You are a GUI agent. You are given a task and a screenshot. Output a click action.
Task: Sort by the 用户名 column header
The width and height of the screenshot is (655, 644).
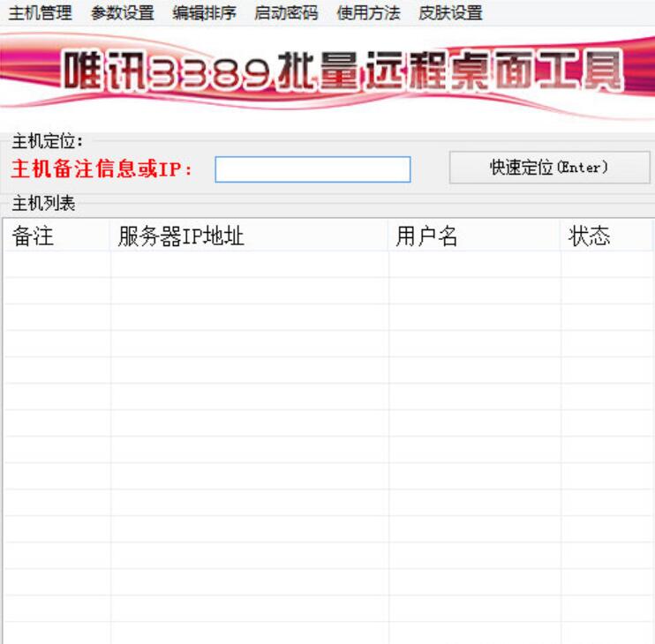(x=475, y=236)
